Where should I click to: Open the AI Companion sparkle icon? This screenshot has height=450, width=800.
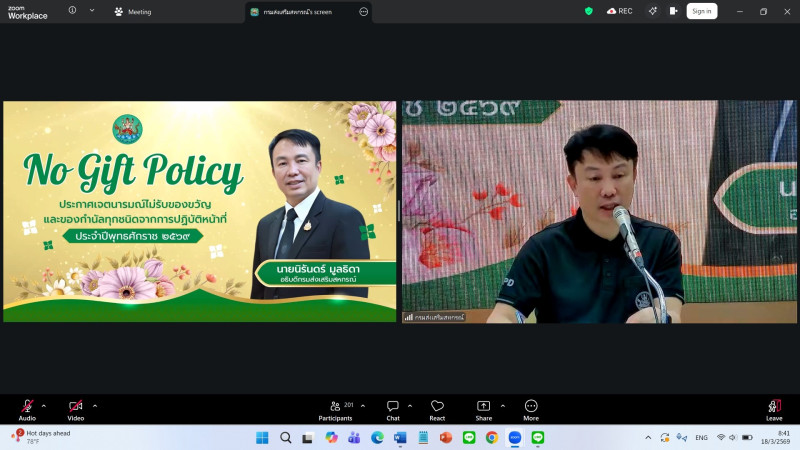pyautogui.click(x=652, y=11)
